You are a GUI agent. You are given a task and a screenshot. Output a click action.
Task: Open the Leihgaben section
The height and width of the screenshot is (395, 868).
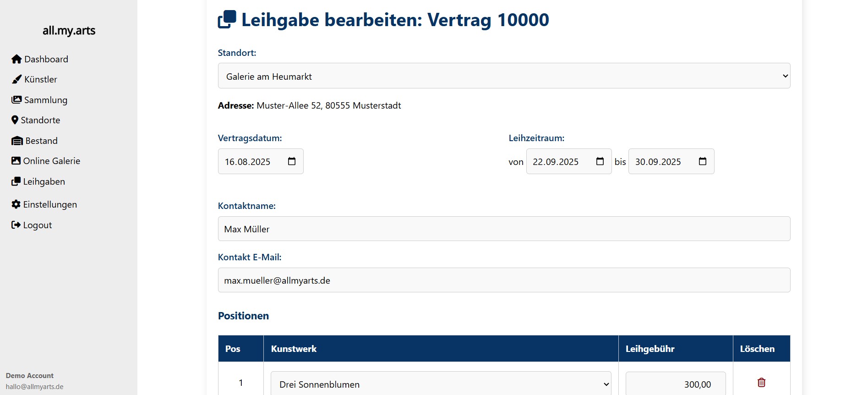point(44,181)
